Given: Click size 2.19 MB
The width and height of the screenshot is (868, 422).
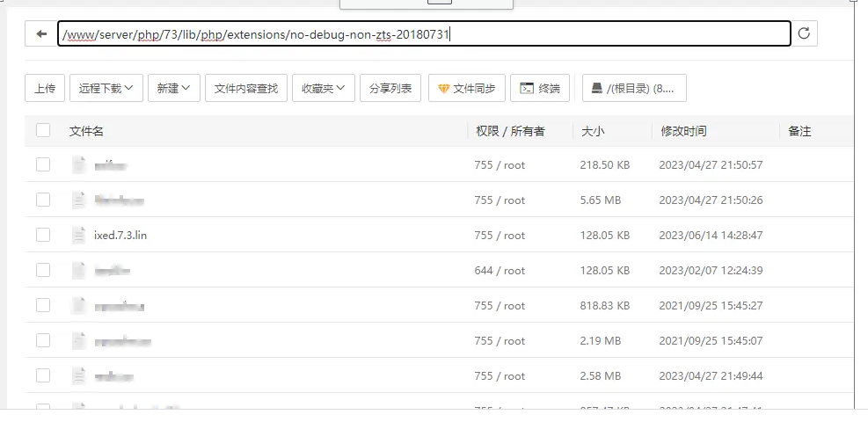Looking at the screenshot, I should coord(601,341).
